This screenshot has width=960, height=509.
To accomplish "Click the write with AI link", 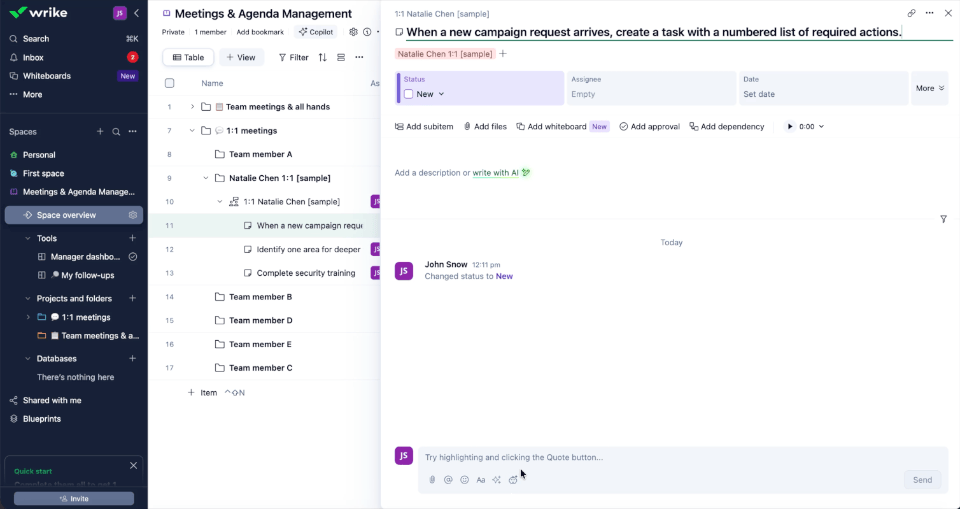I will coord(495,173).
